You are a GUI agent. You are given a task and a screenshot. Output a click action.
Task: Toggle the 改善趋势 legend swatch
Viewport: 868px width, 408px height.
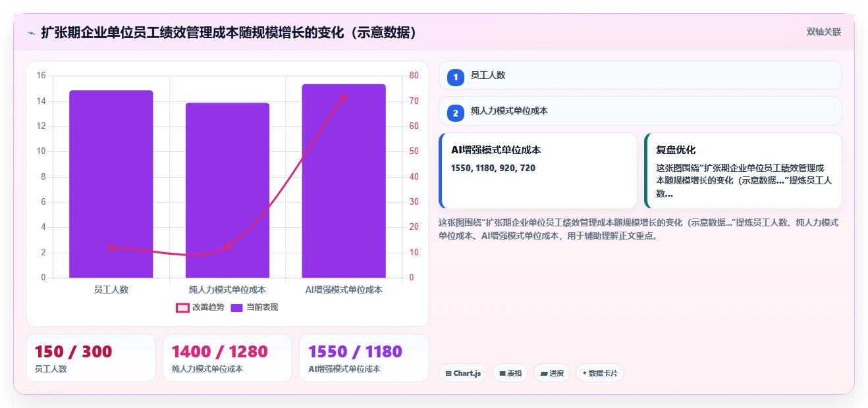click(x=182, y=307)
